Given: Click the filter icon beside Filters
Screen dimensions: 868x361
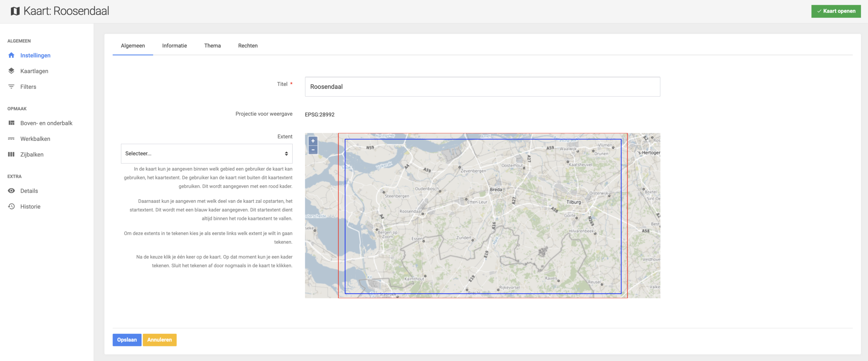Looking at the screenshot, I should click(x=11, y=87).
